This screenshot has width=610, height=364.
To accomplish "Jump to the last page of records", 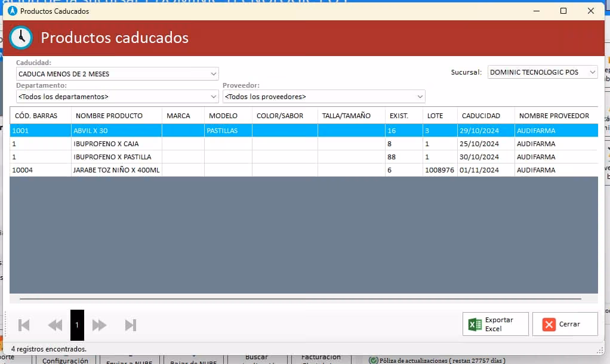I will [131, 325].
